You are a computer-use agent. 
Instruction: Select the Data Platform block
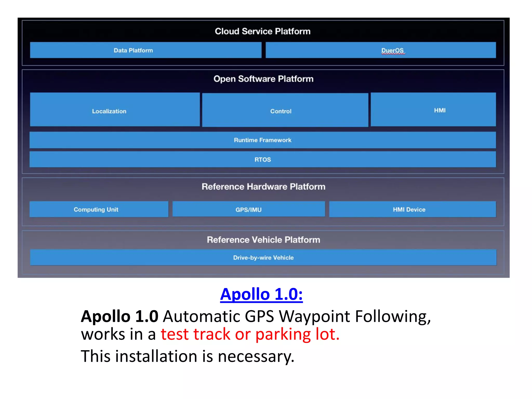tap(146, 50)
